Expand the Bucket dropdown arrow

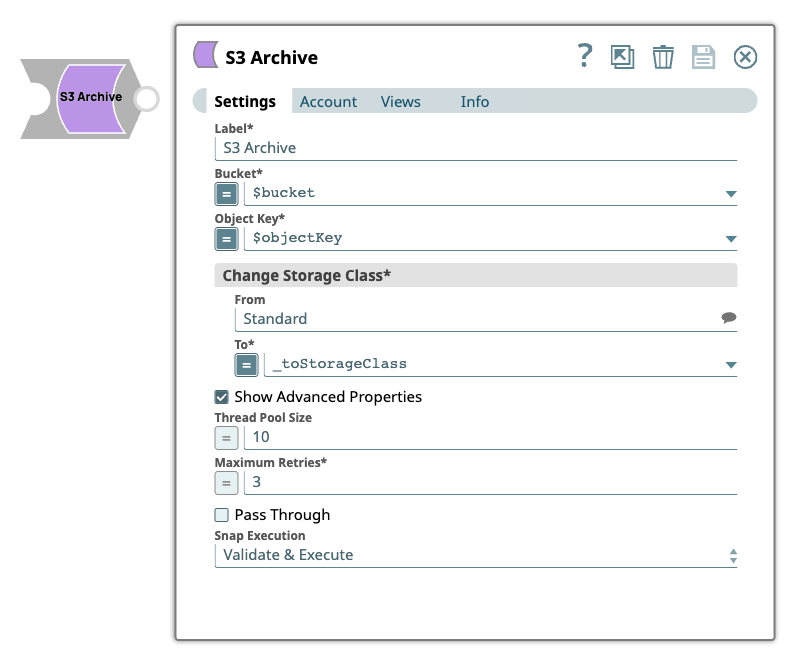click(x=730, y=194)
